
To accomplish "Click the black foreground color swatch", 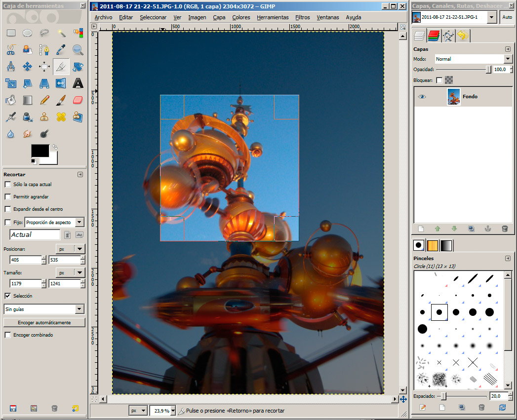I will coord(40,151).
